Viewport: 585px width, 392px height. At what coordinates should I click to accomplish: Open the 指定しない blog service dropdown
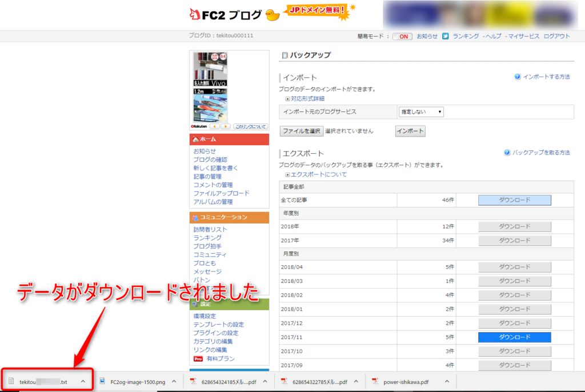[421, 111]
